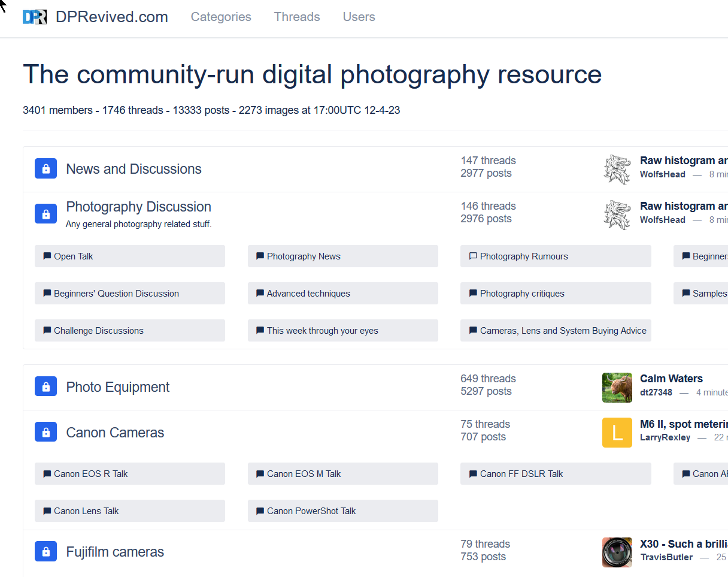The width and height of the screenshot is (728, 577).
Task: Open the Photography critiques subforum
Action: pyautogui.click(x=556, y=294)
